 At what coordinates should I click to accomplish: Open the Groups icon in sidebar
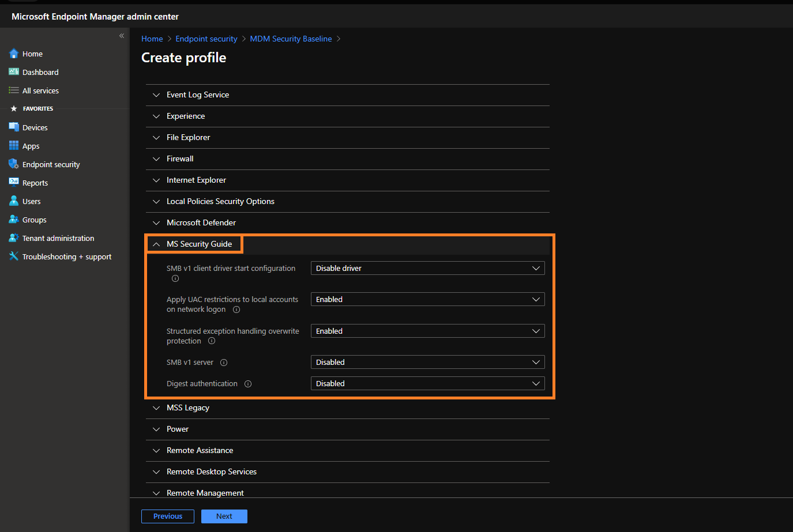pyautogui.click(x=14, y=220)
